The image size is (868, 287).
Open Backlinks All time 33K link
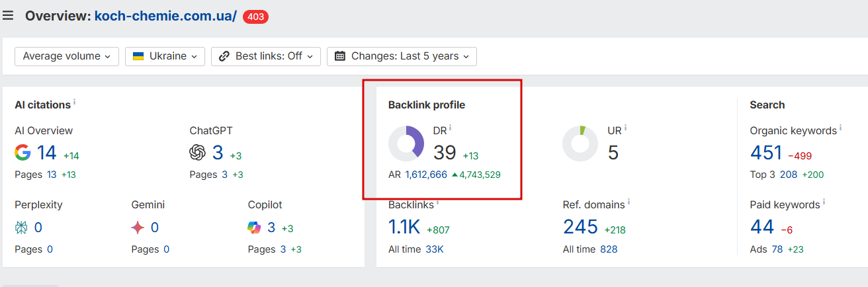pos(435,249)
